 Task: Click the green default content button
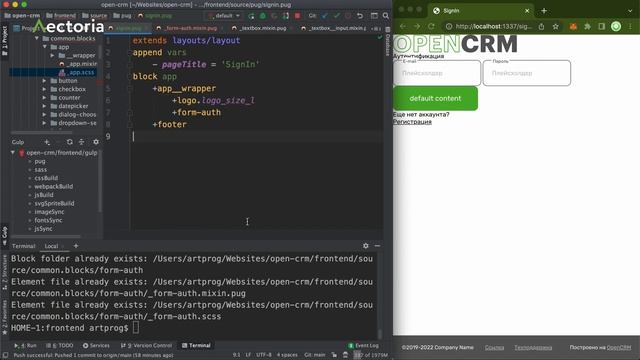tap(436, 98)
